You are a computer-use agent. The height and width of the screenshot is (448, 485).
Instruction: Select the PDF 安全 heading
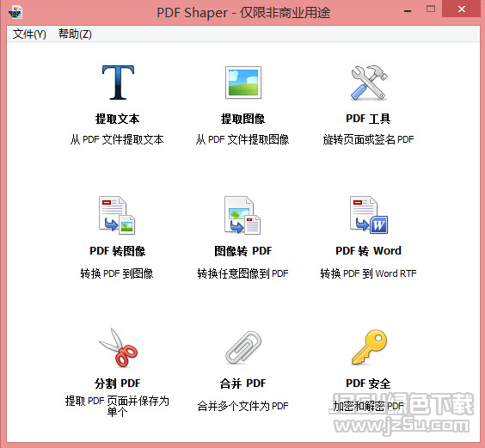[368, 384]
